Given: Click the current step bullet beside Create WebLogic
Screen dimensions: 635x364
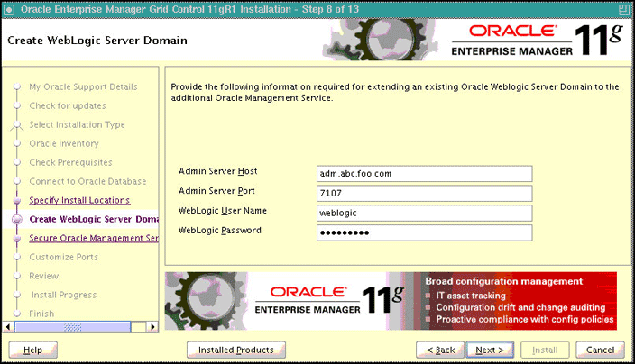Looking at the screenshot, I should click(17, 219).
